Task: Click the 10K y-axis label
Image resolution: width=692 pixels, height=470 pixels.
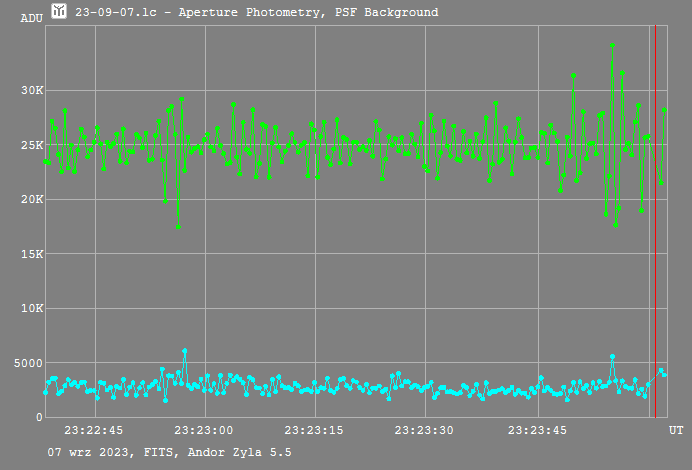Action: (32, 308)
